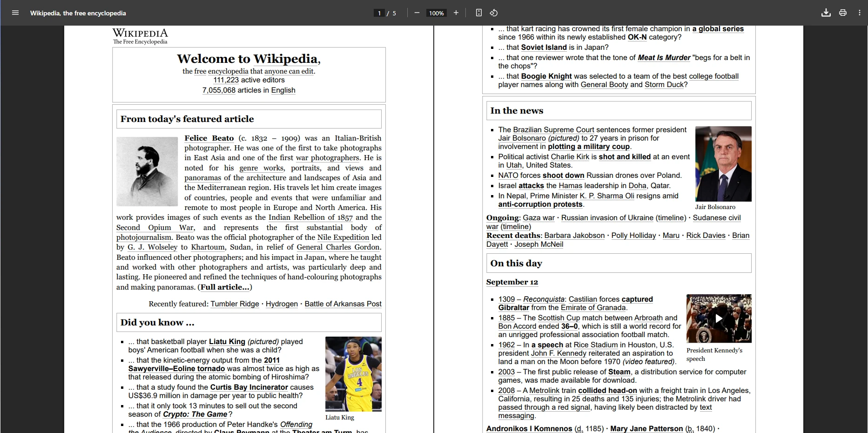The image size is (868, 433).
Task: Click the page number input field
Action: coord(379,13)
